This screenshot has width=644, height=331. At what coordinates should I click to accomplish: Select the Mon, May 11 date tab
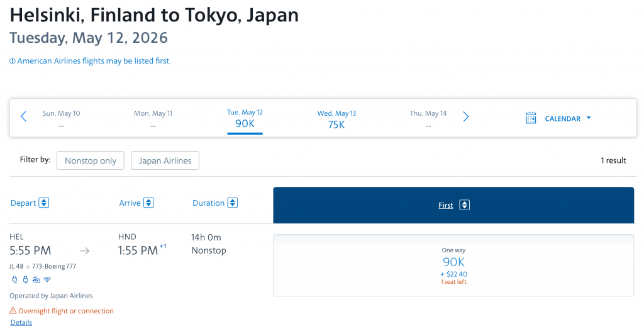tap(153, 118)
